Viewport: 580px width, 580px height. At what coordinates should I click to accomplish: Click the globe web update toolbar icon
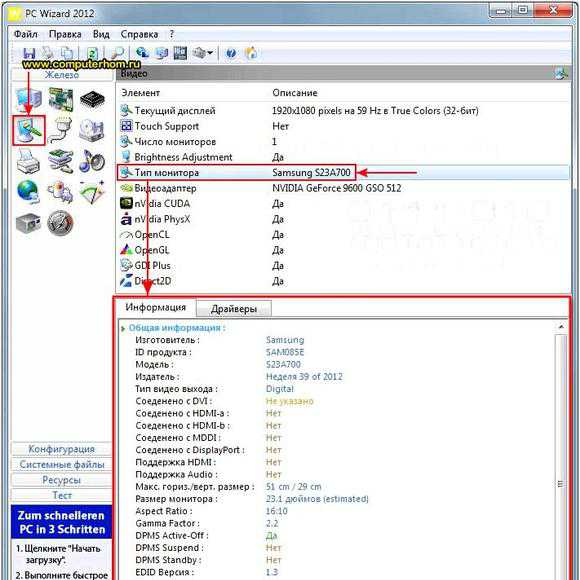tap(142, 53)
